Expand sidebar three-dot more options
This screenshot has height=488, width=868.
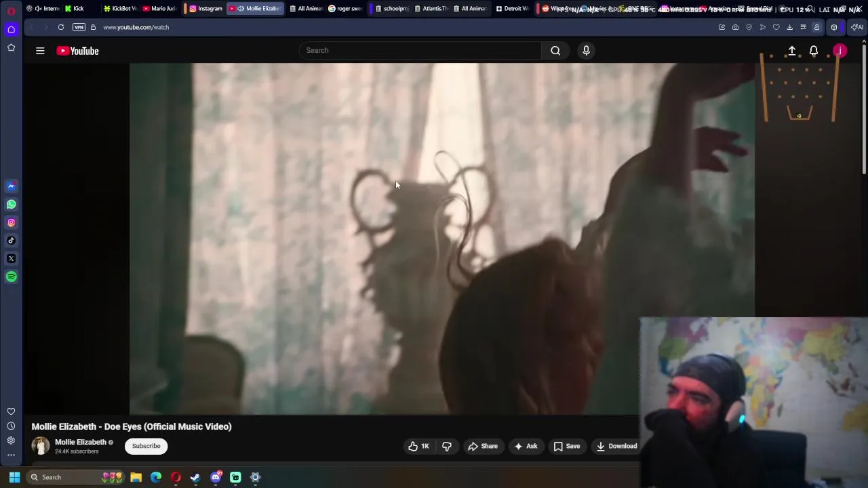(x=11, y=455)
